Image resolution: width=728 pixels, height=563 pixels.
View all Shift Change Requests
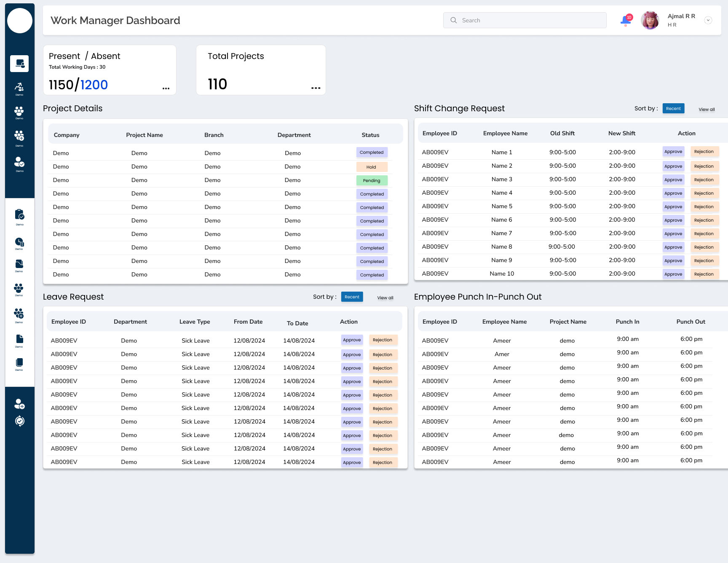click(x=707, y=110)
